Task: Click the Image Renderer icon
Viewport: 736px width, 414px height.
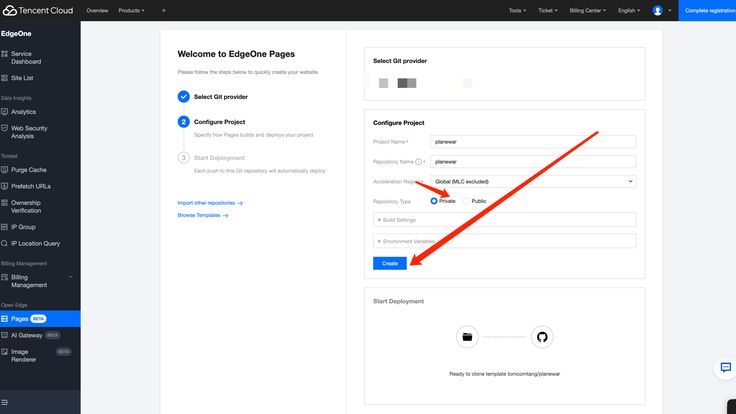Action: (5, 352)
